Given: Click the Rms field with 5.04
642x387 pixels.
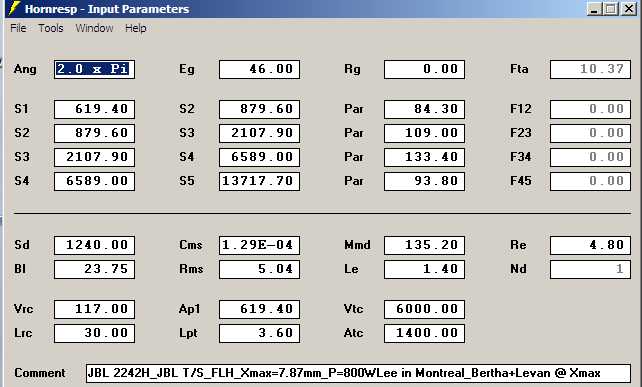Looking at the screenshot, I should click(x=259, y=269).
